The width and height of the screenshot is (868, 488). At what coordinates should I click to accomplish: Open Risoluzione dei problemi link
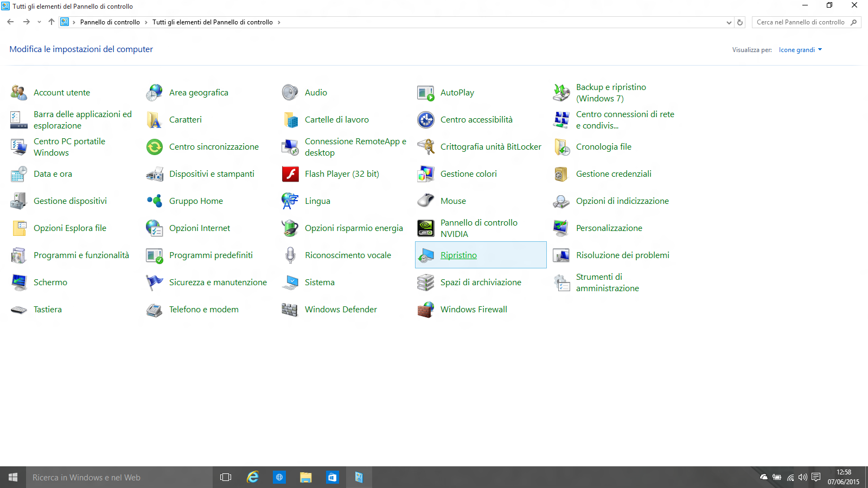623,255
